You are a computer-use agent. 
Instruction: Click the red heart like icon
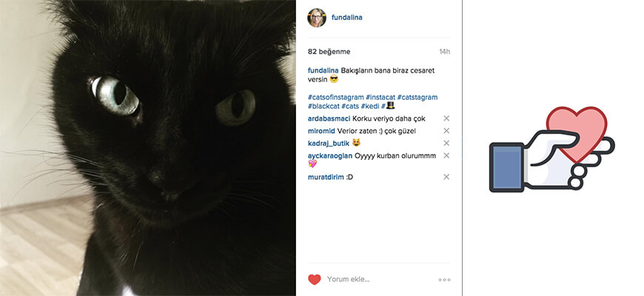[x=314, y=280]
